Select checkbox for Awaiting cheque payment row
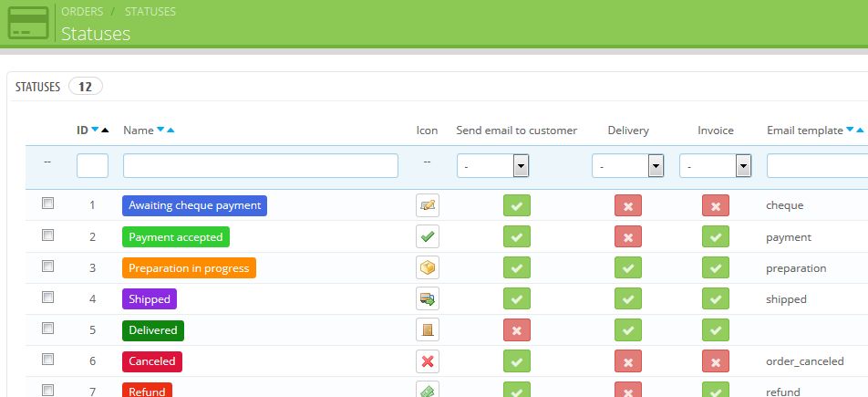This screenshot has width=868, height=397. tap(48, 204)
